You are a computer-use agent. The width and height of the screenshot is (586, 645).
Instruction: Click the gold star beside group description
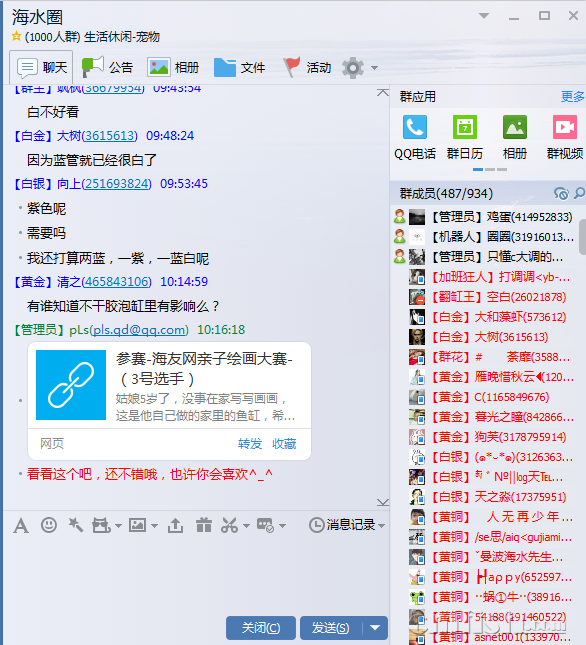tap(16, 36)
